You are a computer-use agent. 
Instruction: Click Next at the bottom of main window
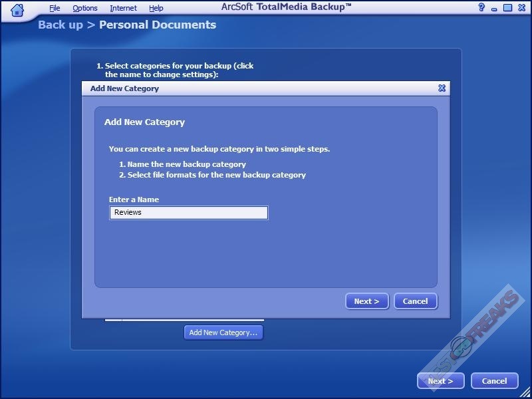(x=440, y=381)
